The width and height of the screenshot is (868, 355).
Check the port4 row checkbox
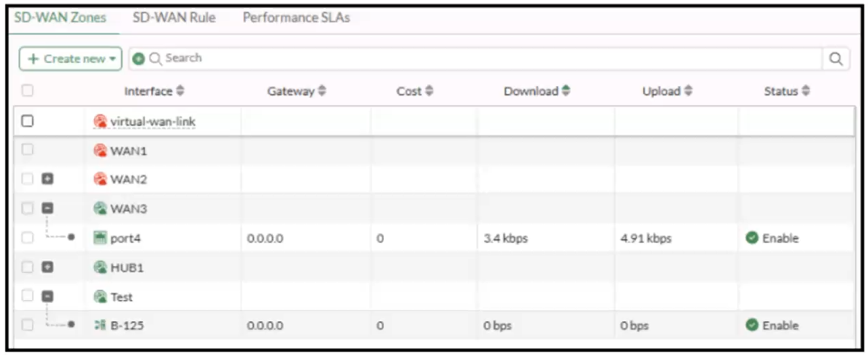(28, 238)
